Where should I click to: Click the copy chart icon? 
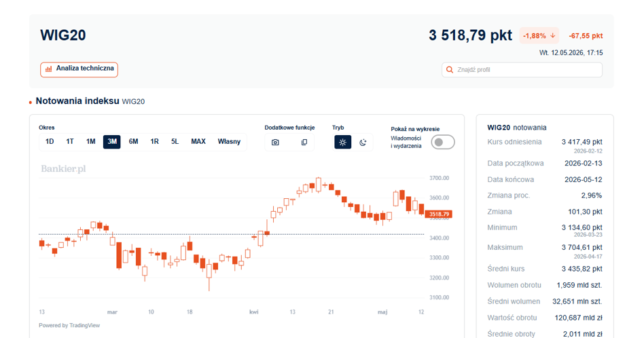(304, 143)
